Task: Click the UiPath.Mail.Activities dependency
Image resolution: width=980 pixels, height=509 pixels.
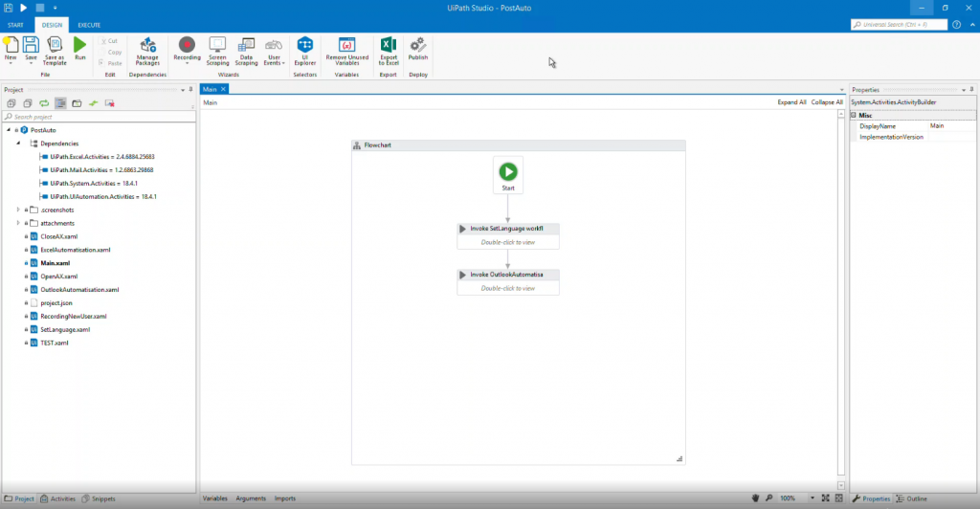Action: tap(101, 170)
